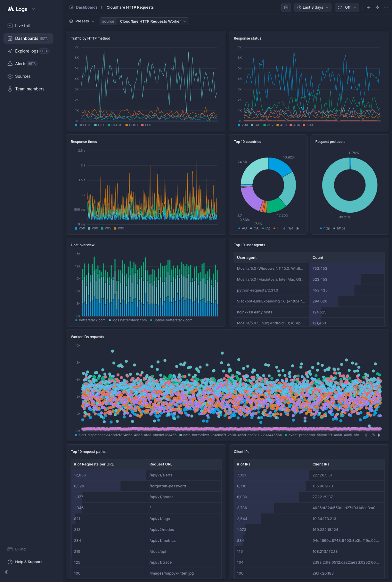Open the auto-refresh Off dropdown
This screenshot has width=392, height=582.
(x=347, y=7)
